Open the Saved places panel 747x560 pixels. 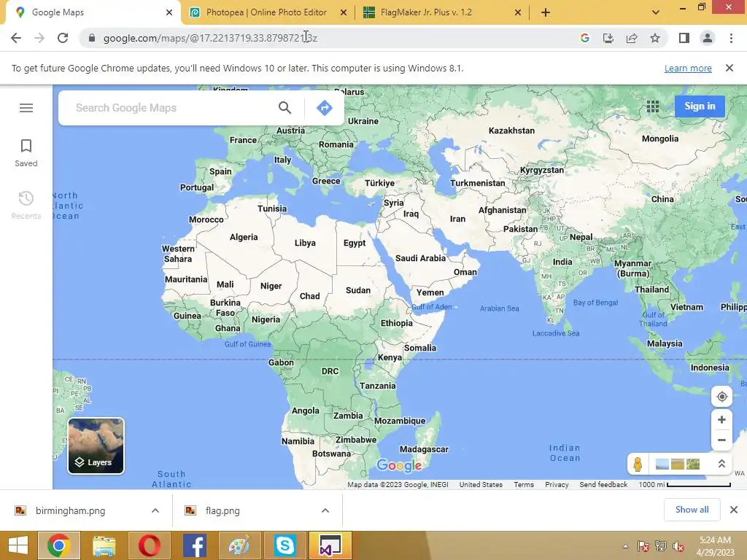26,153
